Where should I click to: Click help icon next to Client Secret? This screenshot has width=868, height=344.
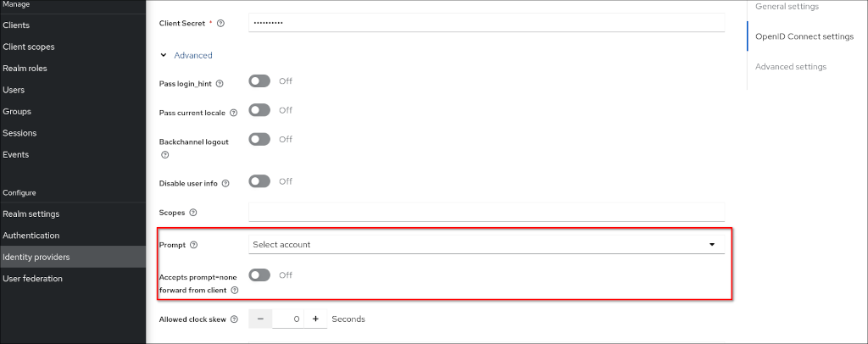221,23
